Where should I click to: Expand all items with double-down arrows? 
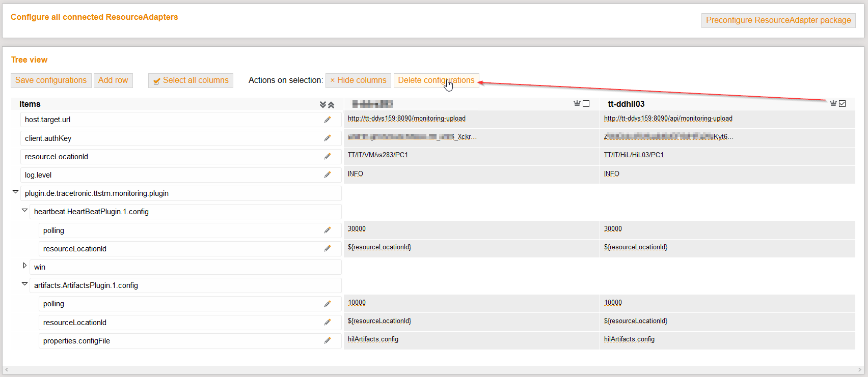click(323, 104)
